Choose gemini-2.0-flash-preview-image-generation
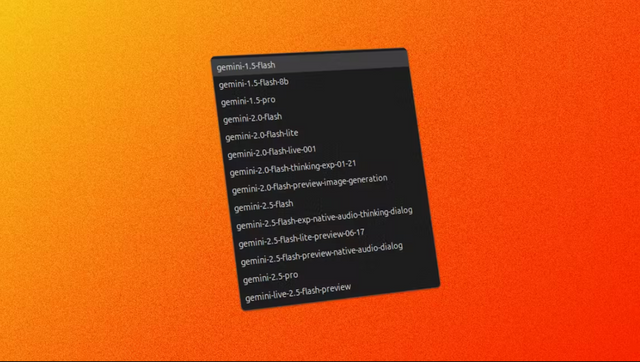The width and height of the screenshot is (640, 362). point(309,184)
